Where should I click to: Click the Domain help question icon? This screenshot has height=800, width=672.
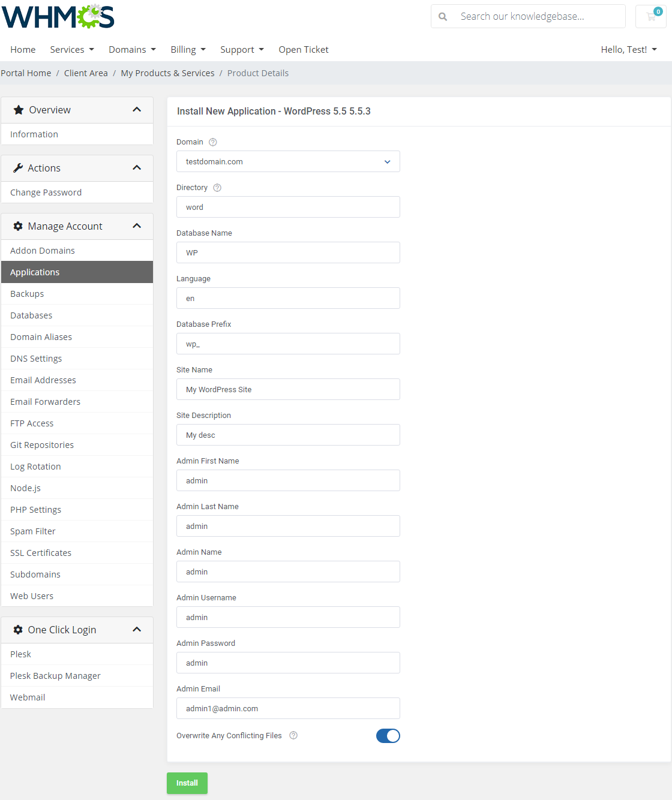point(212,142)
